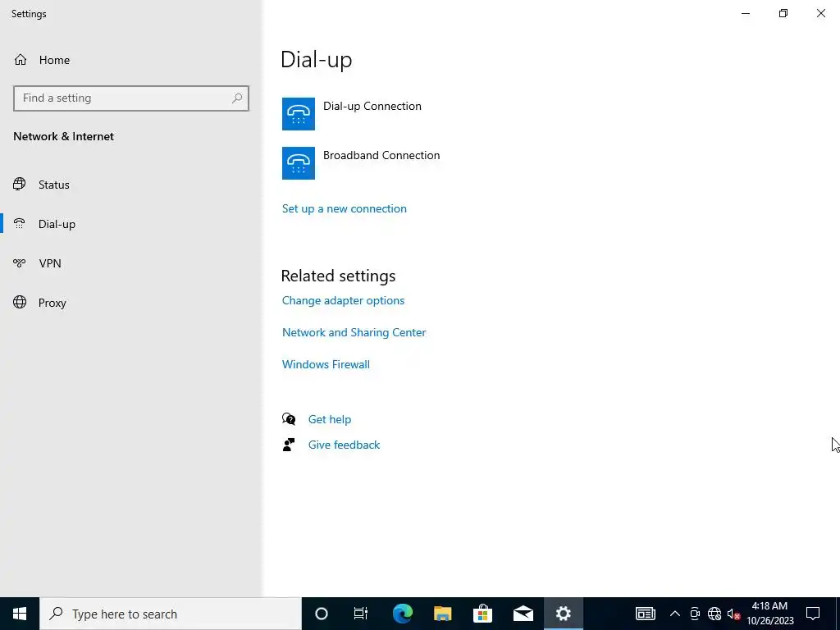Open Network and Sharing Center link

click(354, 332)
